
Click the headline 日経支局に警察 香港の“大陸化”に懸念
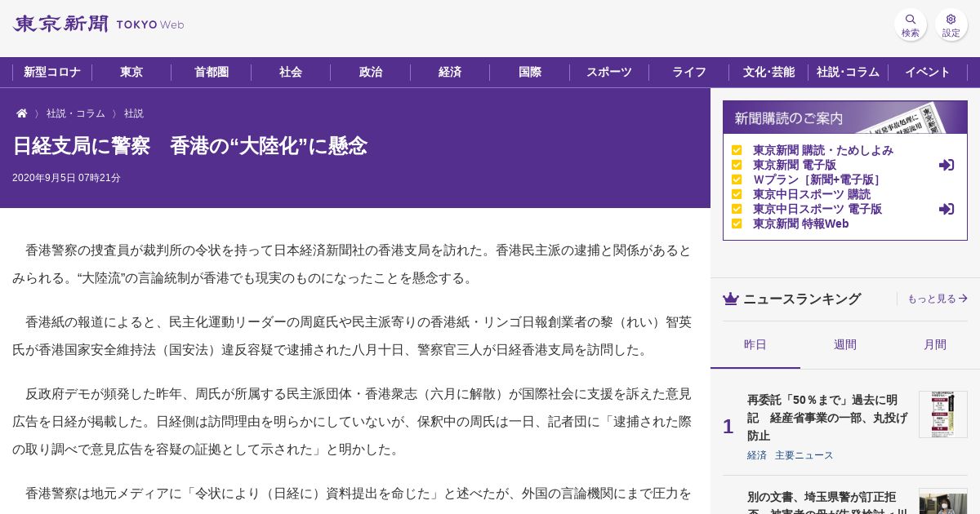coord(189,146)
